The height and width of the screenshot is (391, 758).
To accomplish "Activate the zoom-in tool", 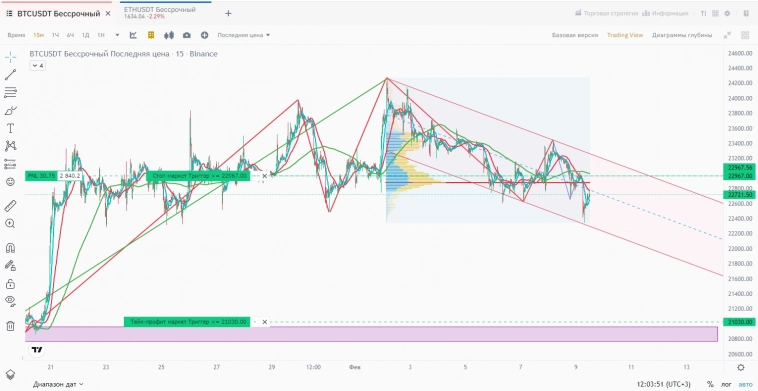I will click(10, 223).
